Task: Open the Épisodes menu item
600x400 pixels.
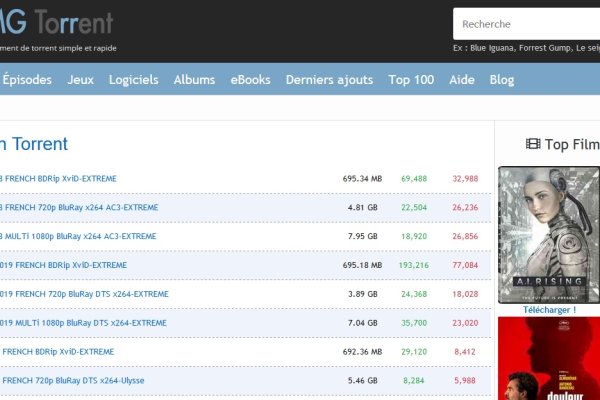Action: pyautogui.click(x=27, y=80)
